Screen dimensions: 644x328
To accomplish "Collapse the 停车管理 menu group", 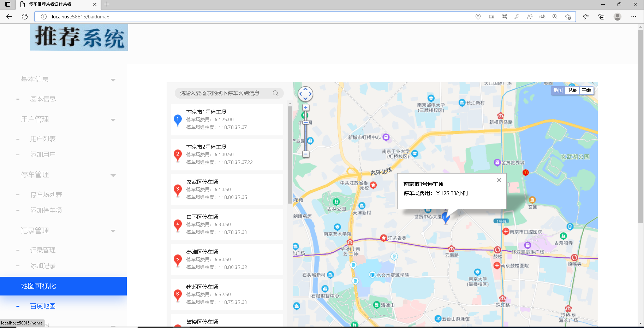I will tap(113, 175).
